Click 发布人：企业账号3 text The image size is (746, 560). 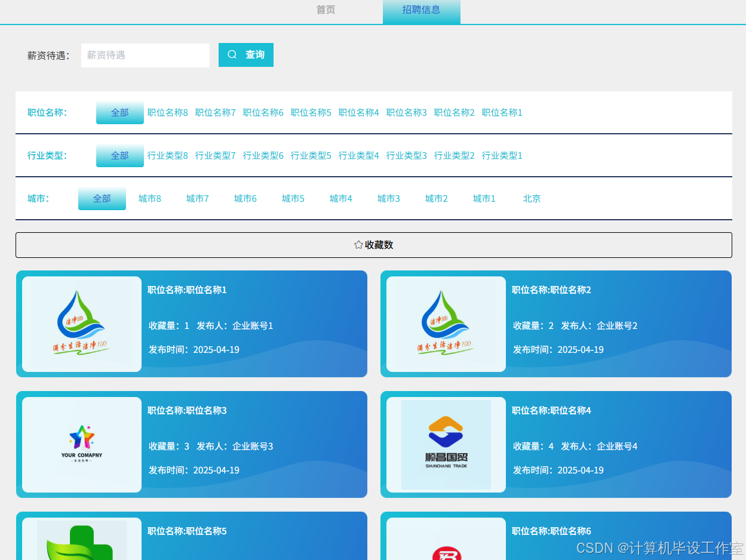(235, 446)
